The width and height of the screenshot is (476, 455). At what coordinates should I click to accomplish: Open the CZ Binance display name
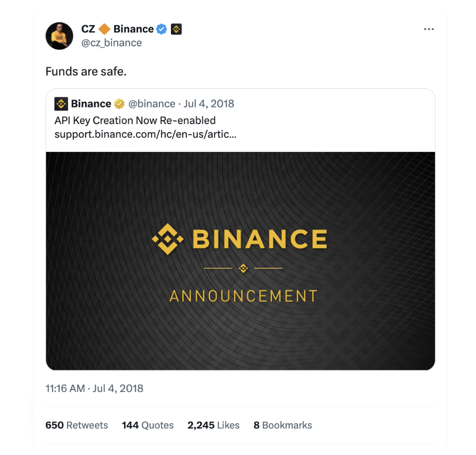pyautogui.click(x=117, y=29)
